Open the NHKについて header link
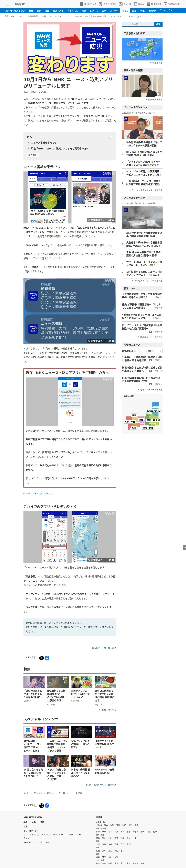This screenshot has width=186, height=868. point(88,4)
